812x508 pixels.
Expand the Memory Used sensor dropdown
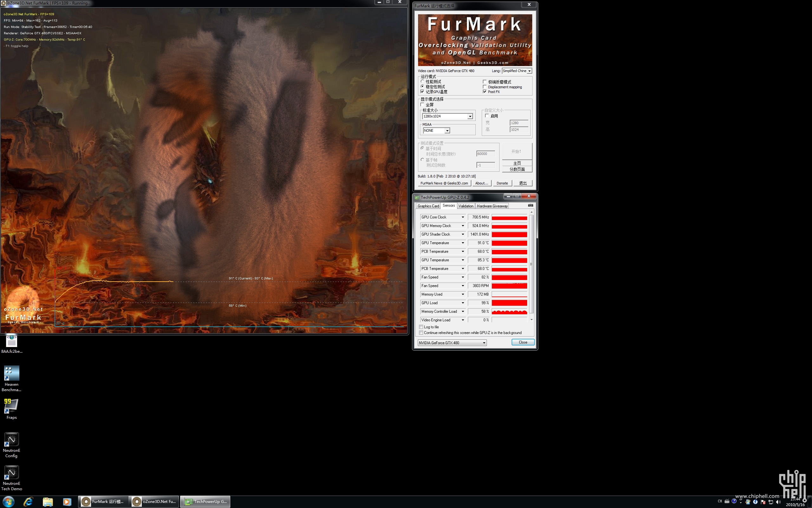tap(463, 294)
